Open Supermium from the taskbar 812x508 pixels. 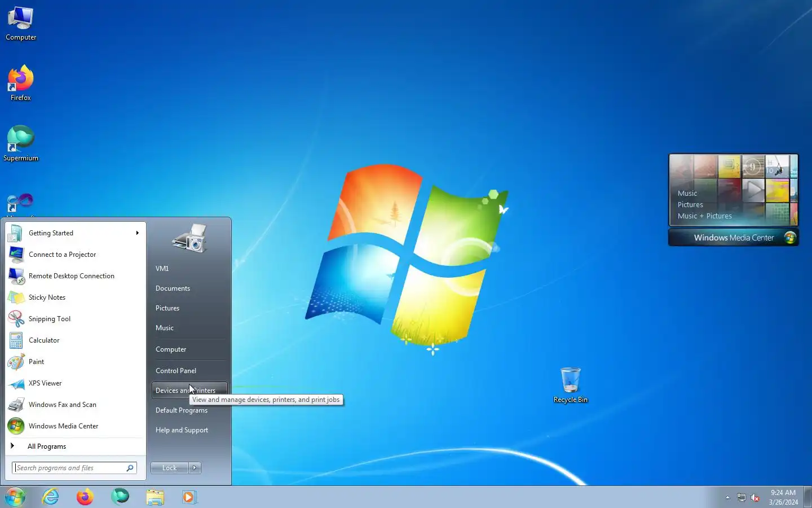click(x=120, y=497)
